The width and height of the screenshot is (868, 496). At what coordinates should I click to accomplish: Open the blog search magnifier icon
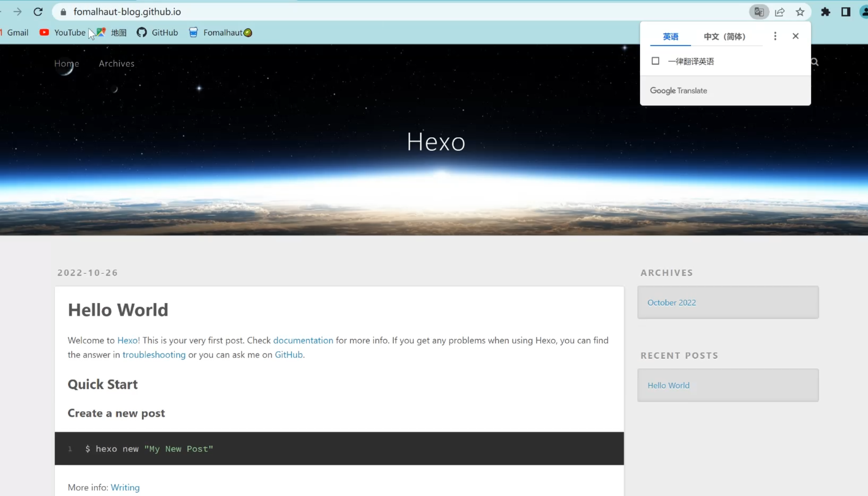tap(814, 62)
